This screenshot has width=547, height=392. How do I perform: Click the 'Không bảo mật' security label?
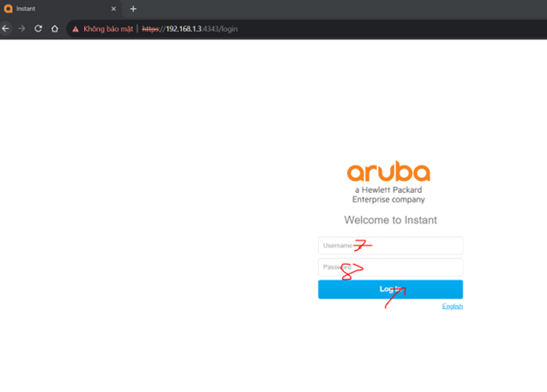tap(107, 29)
